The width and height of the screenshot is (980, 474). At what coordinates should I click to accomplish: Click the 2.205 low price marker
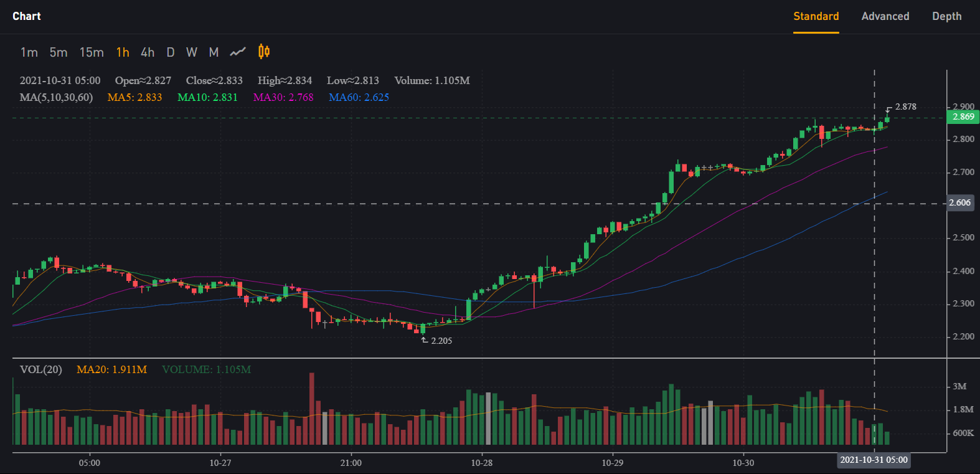pos(441,341)
